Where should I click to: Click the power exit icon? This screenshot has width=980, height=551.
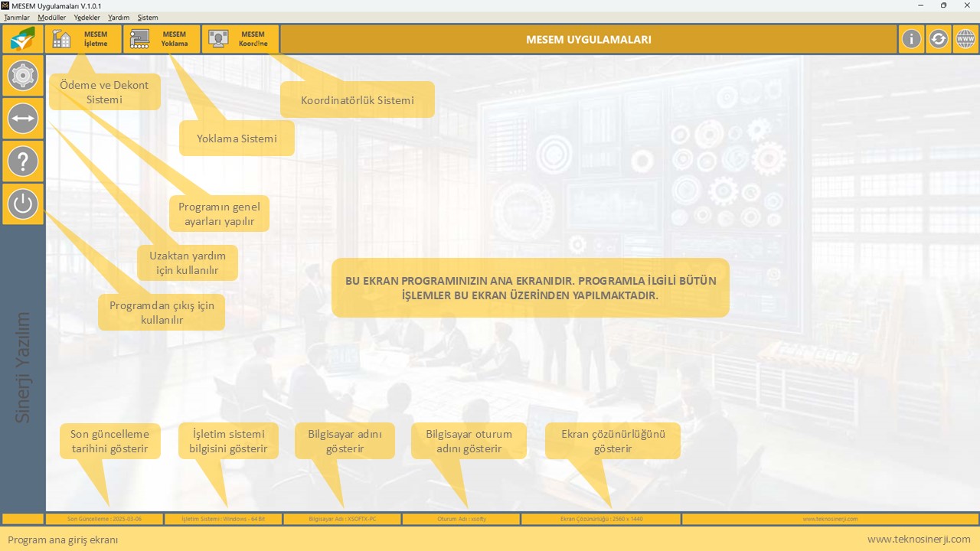[23, 204]
